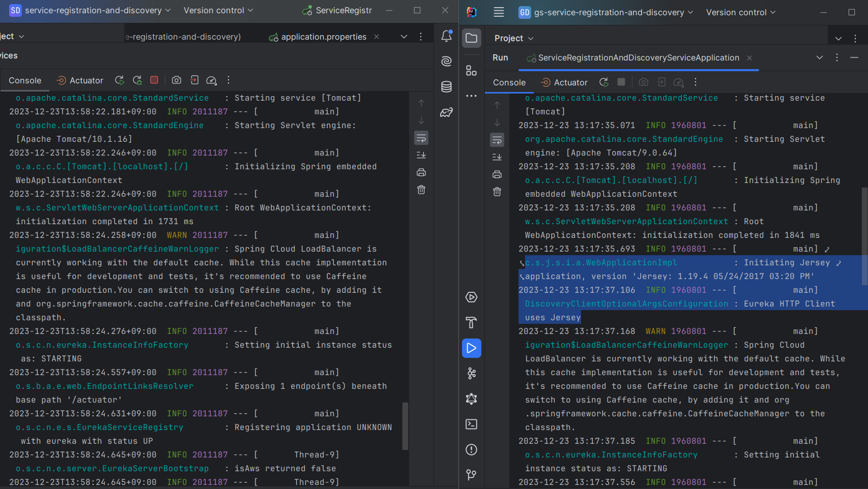Click rerun icon in right window Run toolbar
Viewport: 868px width, 489px height.
click(x=604, y=82)
